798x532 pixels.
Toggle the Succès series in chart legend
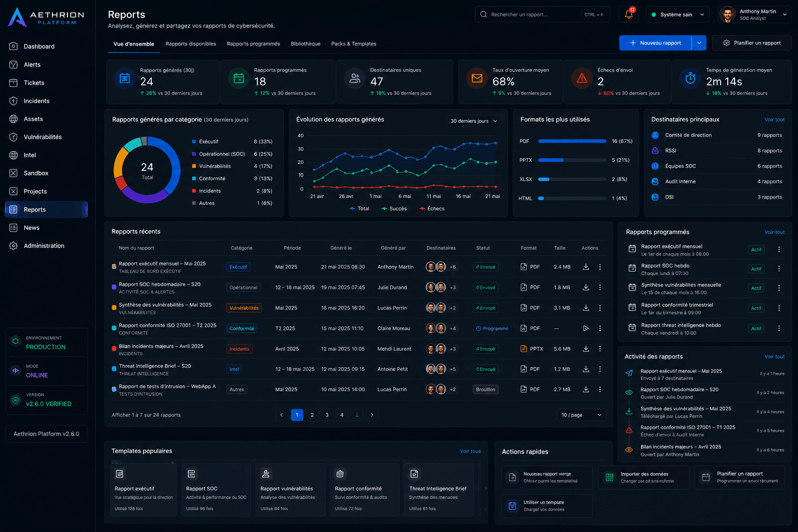coord(394,209)
